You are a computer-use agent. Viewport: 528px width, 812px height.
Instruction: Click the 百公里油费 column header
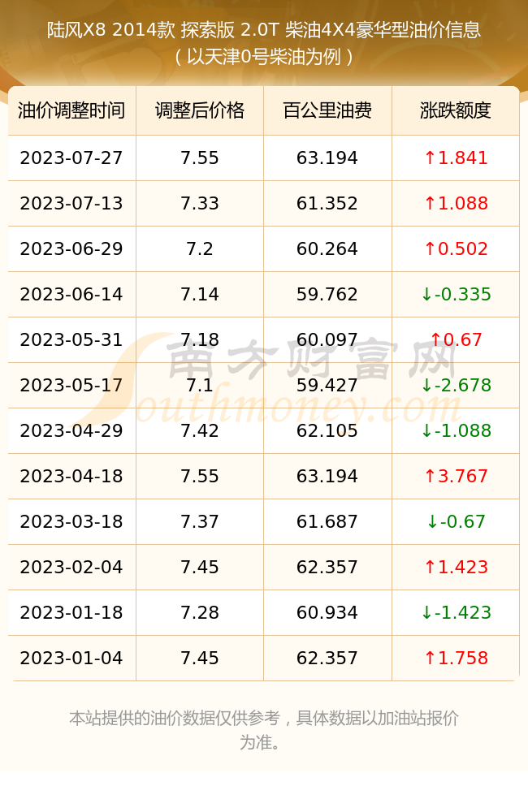(x=327, y=110)
